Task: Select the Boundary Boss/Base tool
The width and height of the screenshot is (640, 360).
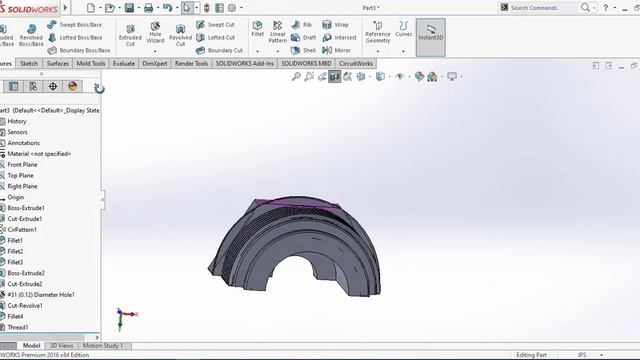Action: point(79,50)
